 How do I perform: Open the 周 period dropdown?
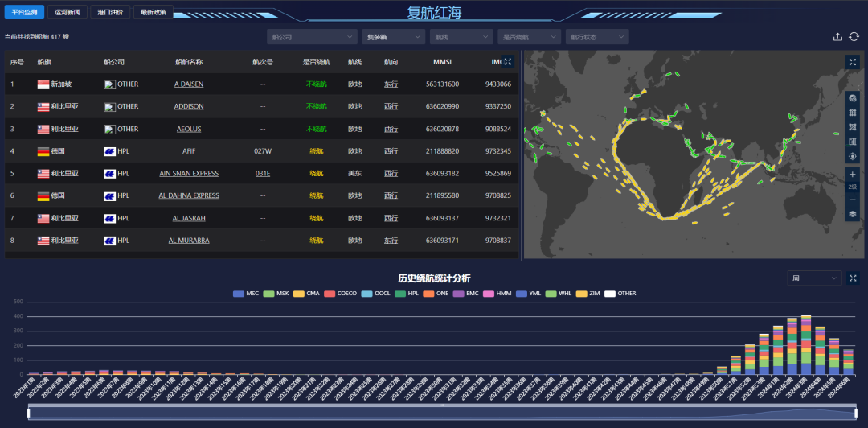[x=814, y=278]
